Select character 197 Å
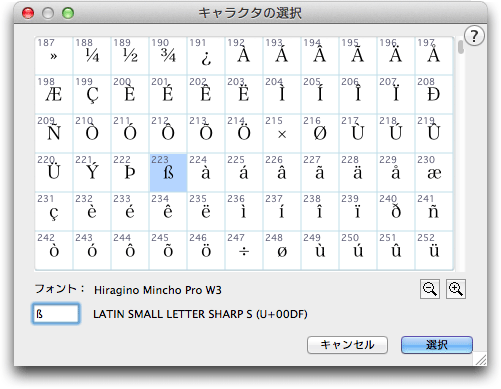This screenshot has height=389, width=501. point(434,56)
